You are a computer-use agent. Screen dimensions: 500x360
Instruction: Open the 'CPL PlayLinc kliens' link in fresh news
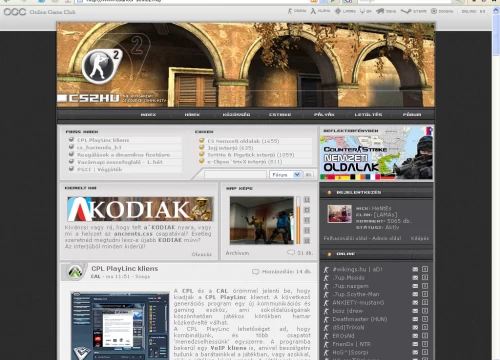pos(103,140)
